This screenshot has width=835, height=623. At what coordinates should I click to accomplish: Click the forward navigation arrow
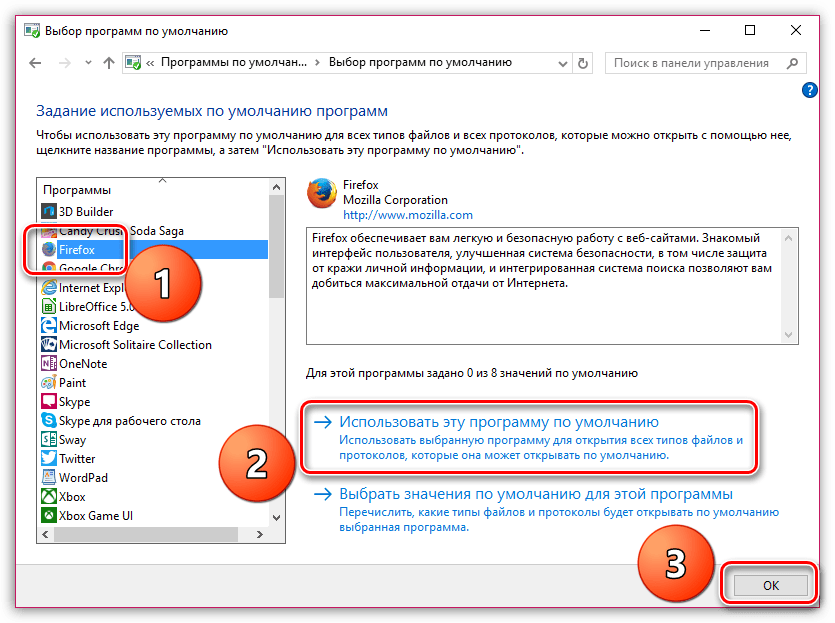point(64,63)
